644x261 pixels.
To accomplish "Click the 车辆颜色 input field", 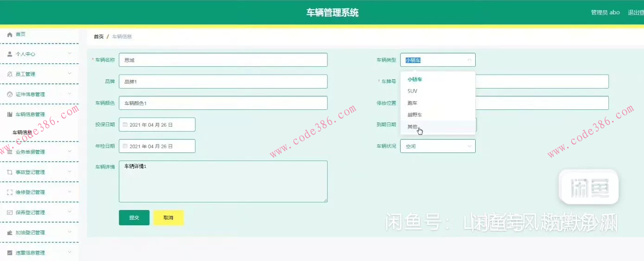I will point(223,103).
